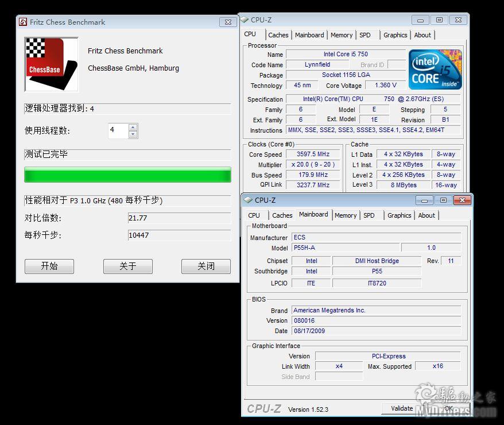Open the SPD tab in upper CPU-Z window
Viewport: 504px width, 425px height.
pyautogui.click(x=365, y=35)
